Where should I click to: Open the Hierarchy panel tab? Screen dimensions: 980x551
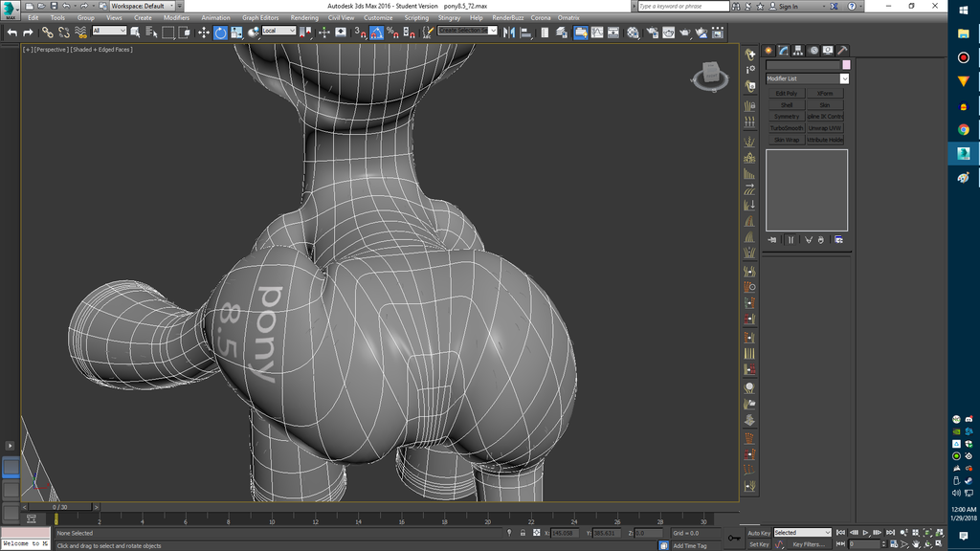pos(798,50)
